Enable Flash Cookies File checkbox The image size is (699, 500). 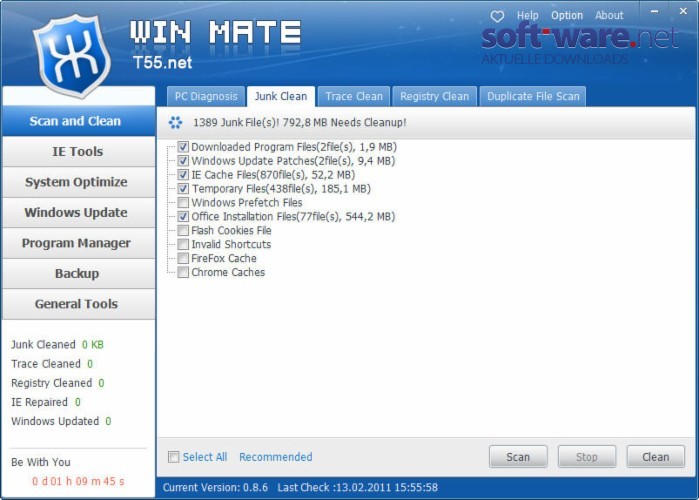coord(183,230)
